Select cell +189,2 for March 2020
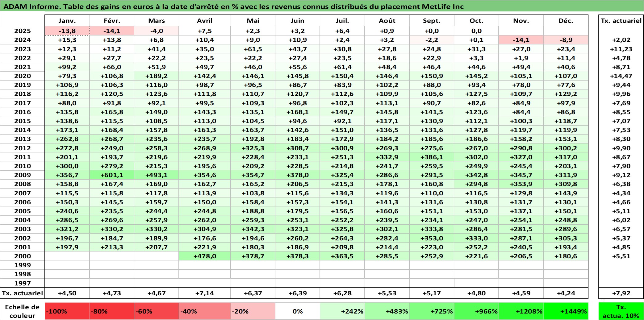 pyautogui.click(x=157, y=76)
